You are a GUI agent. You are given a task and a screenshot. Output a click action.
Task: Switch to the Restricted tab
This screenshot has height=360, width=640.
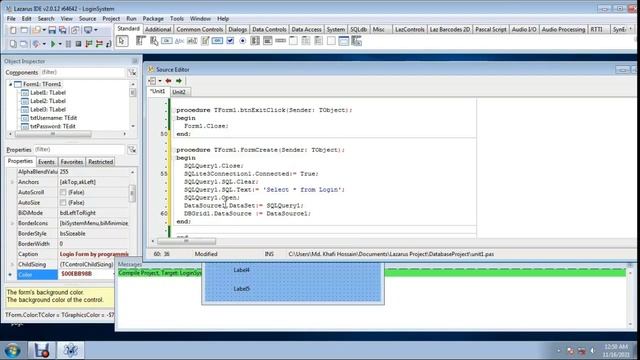pyautogui.click(x=100, y=162)
